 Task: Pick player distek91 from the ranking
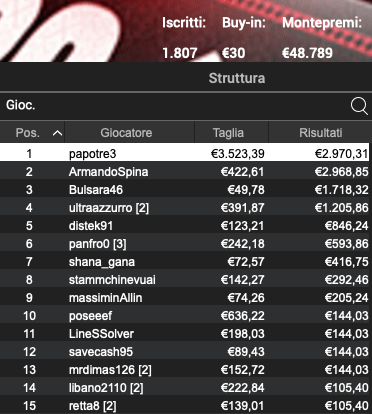tap(184, 226)
